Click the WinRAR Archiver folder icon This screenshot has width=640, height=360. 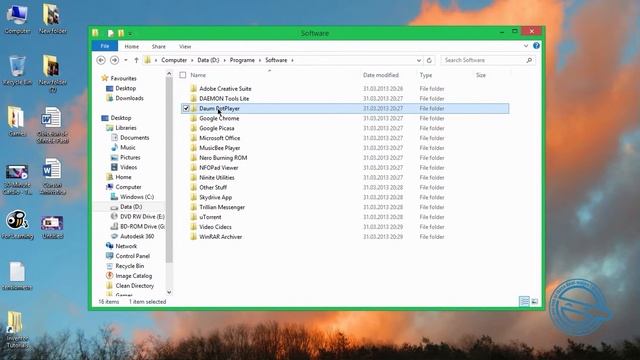[x=193, y=237]
